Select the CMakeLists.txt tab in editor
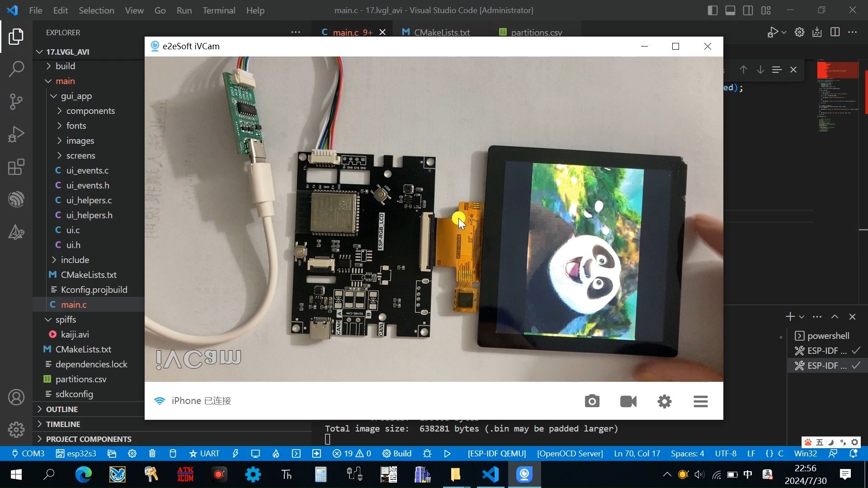Screen dimensions: 868x488 441,32
